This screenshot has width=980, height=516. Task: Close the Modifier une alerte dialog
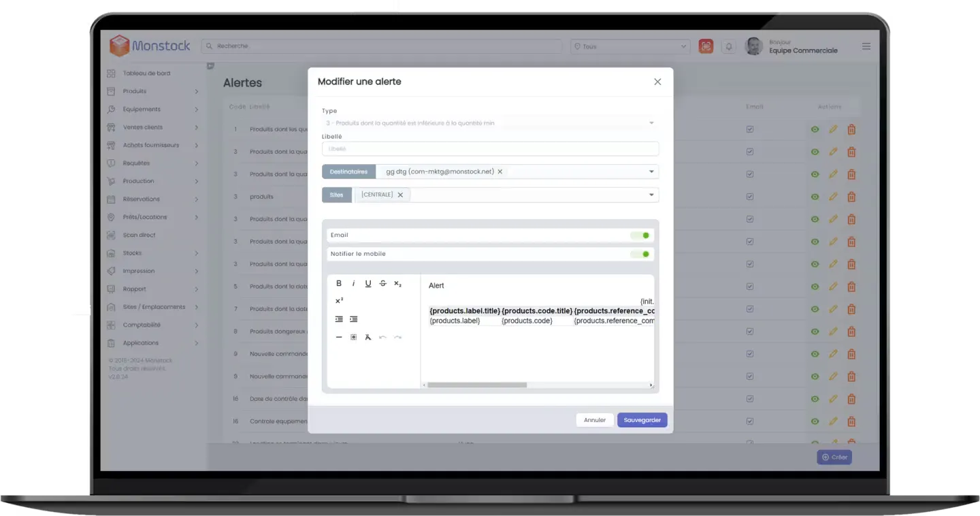657,82
